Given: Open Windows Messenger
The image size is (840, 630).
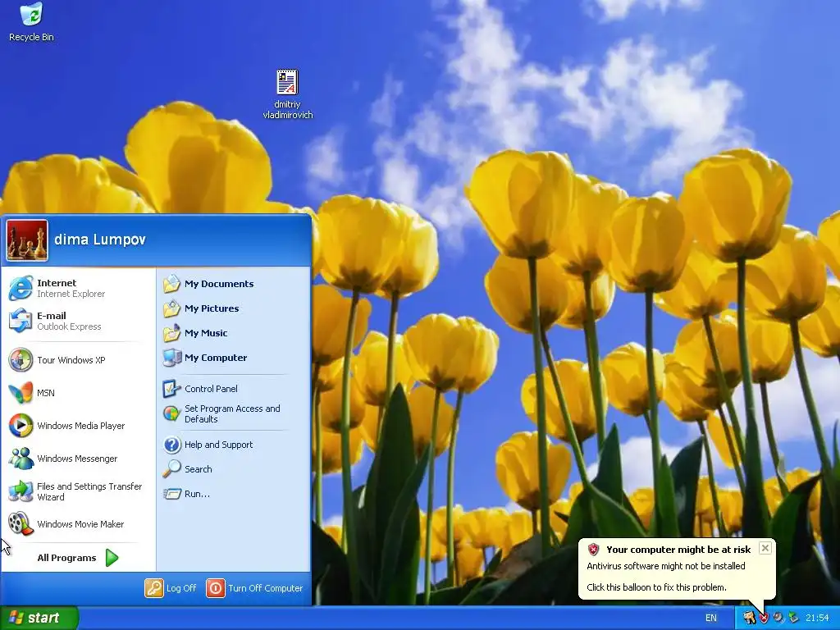Looking at the screenshot, I should tap(78, 459).
